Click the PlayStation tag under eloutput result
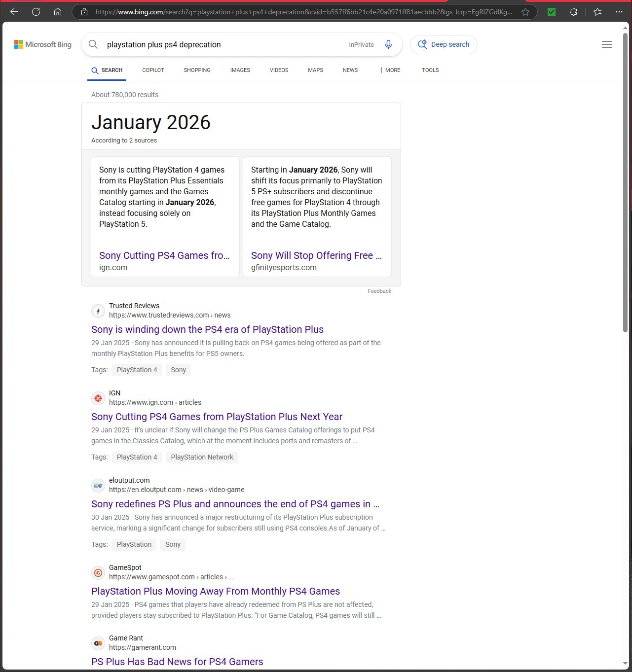The height and width of the screenshot is (672, 632). click(134, 544)
